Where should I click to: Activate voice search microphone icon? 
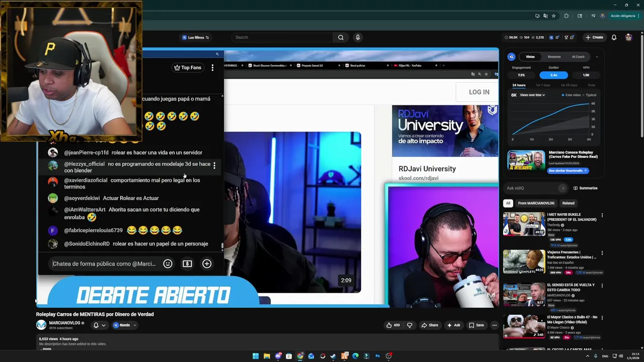coord(358,37)
